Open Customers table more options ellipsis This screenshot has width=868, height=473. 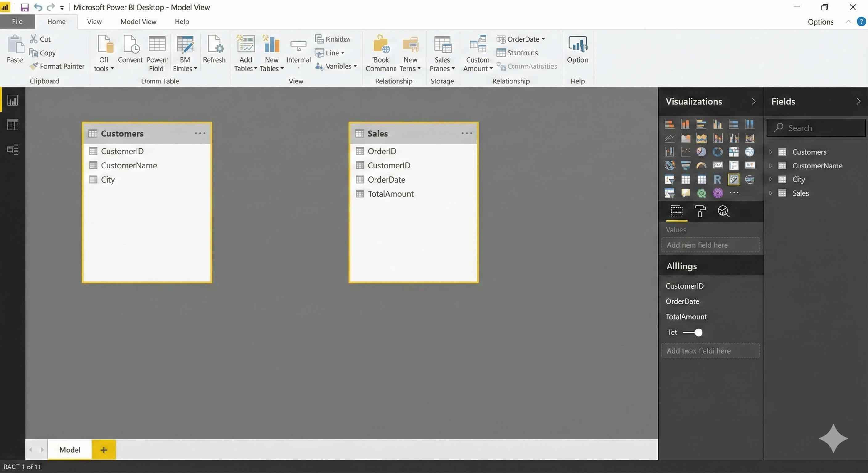[200, 133]
